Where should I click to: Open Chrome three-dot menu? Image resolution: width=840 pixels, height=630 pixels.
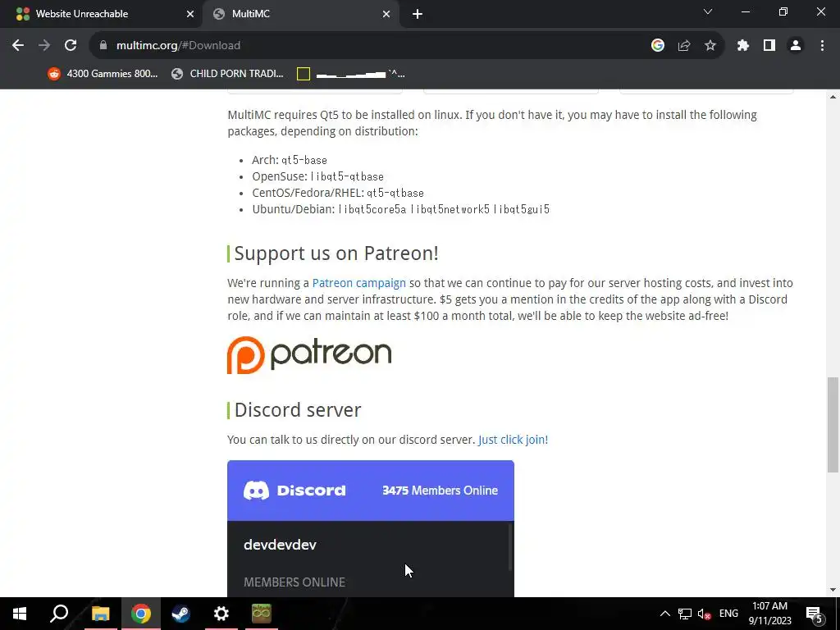point(822,46)
